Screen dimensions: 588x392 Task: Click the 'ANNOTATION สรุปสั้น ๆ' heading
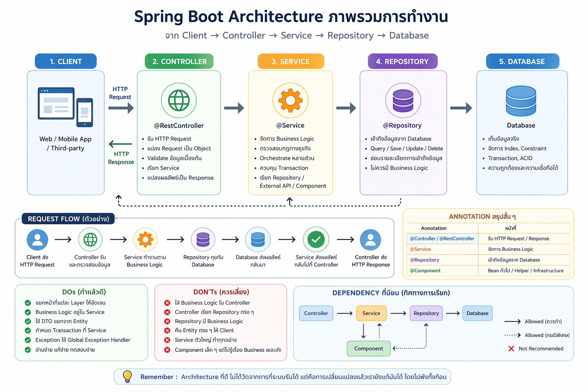[x=482, y=217]
